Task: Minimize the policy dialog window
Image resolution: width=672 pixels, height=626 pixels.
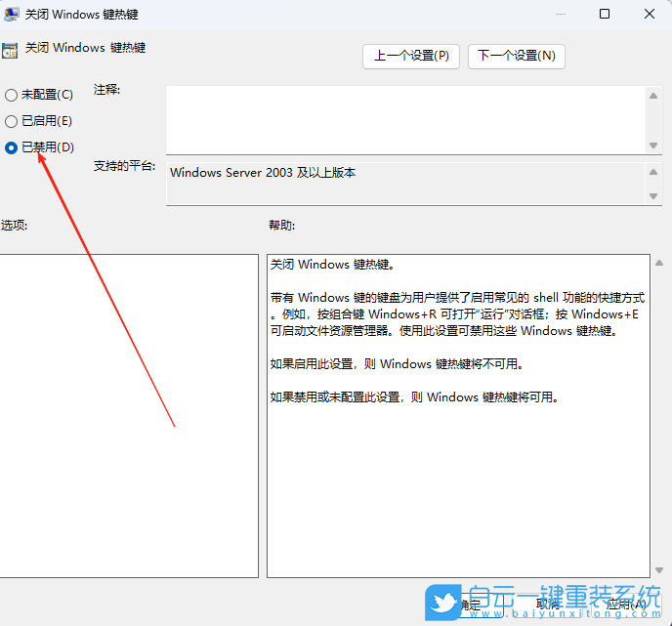Action: (560, 14)
